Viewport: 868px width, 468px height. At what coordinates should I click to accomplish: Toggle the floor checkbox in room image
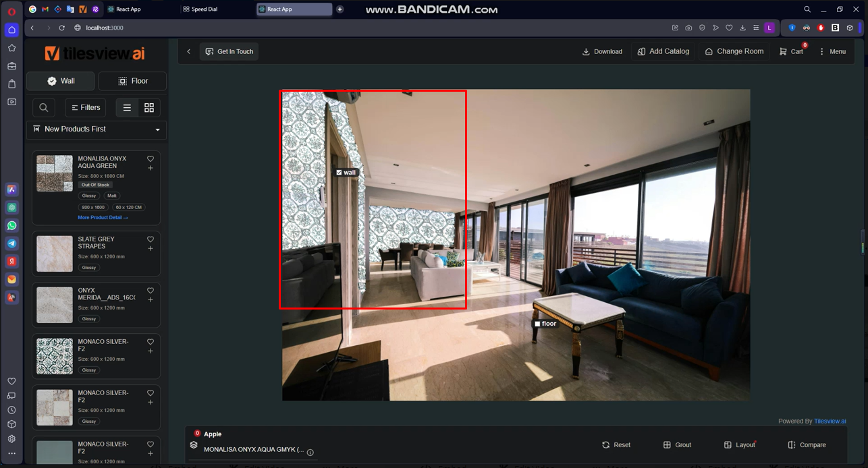point(537,324)
